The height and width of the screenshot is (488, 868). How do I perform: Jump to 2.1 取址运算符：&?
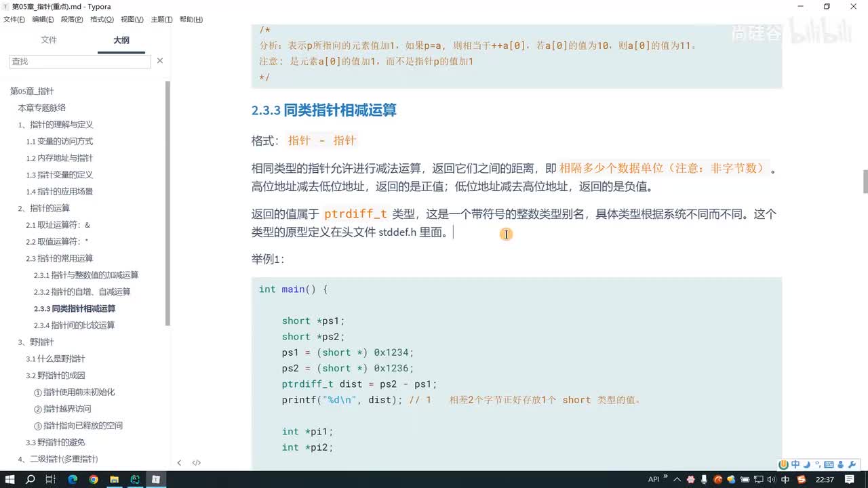pyautogui.click(x=58, y=225)
